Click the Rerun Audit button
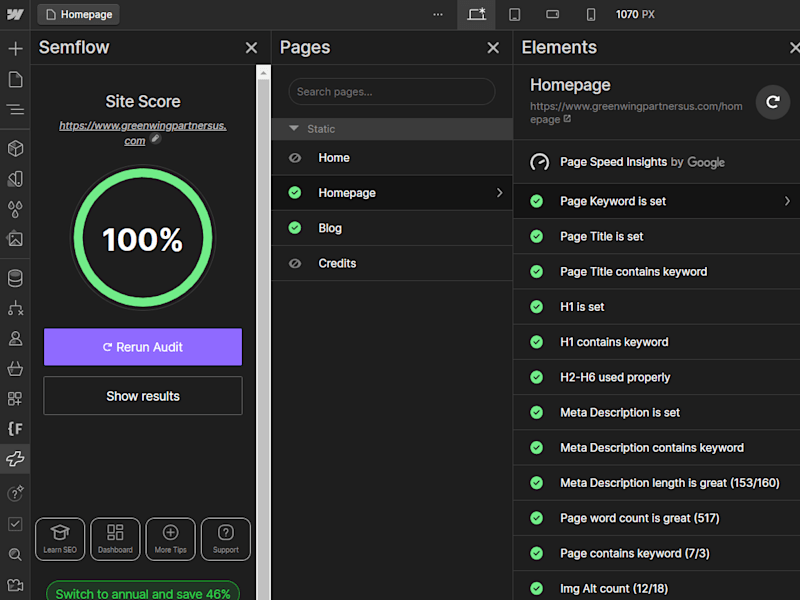The width and height of the screenshot is (800, 600). tap(143, 347)
